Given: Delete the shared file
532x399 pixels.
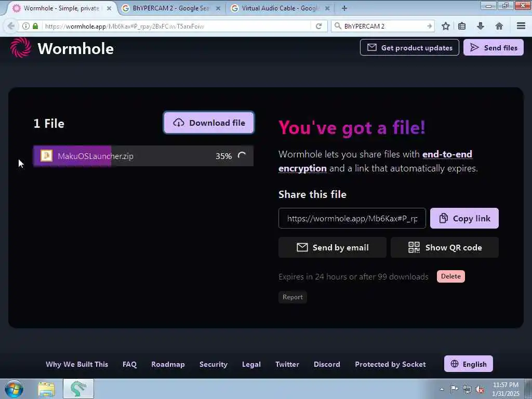Looking at the screenshot, I should pos(450,276).
